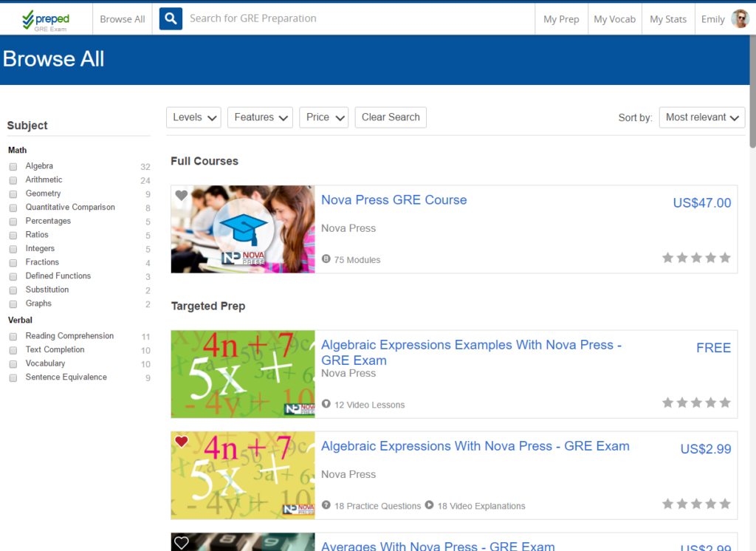This screenshot has width=756, height=551.
Task: Open the yellow Algebraic Expressions thumbnail
Action: click(243, 475)
